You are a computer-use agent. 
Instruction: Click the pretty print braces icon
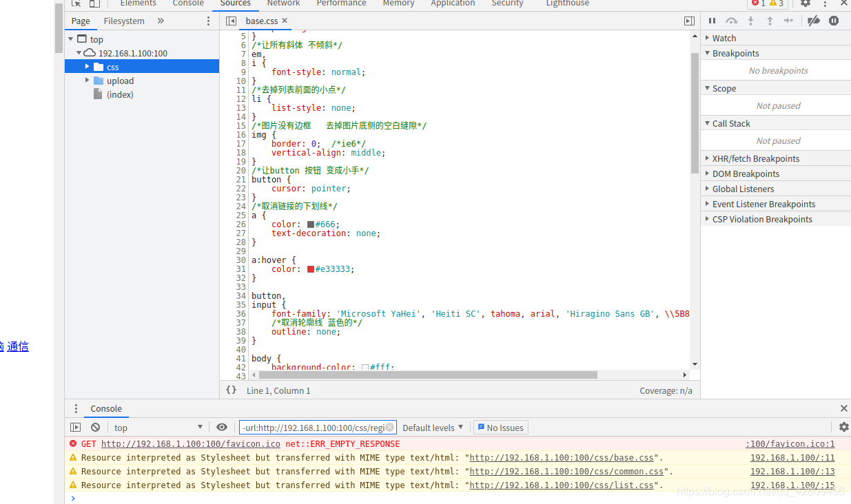[x=232, y=390]
